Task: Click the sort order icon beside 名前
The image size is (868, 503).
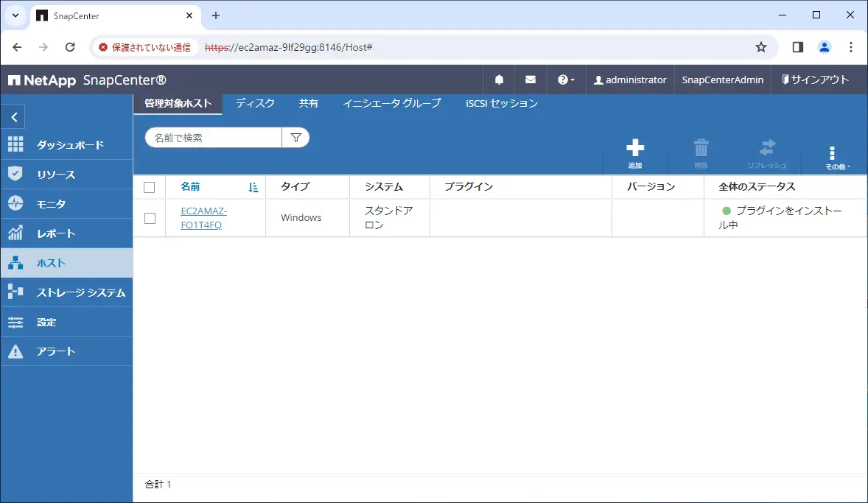Action: tap(253, 188)
